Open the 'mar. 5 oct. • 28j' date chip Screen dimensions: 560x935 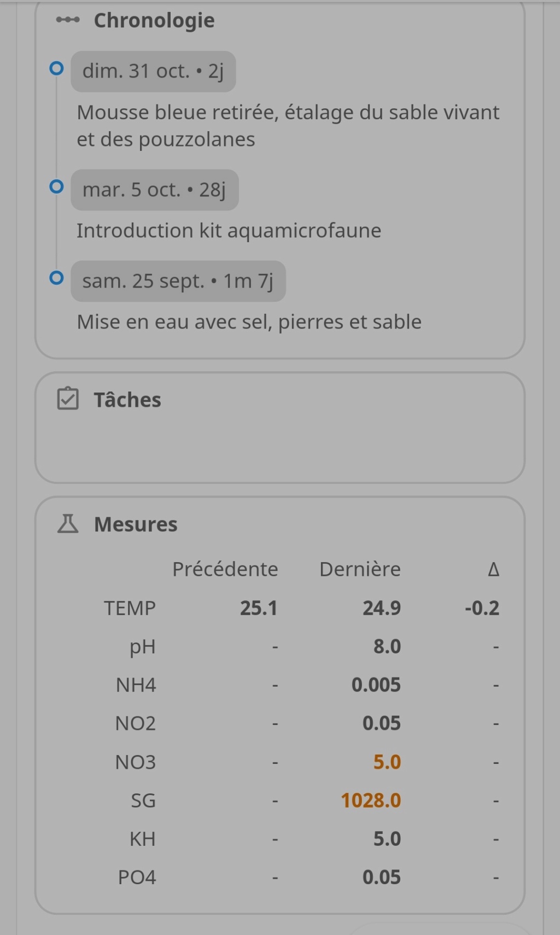(155, 190)
